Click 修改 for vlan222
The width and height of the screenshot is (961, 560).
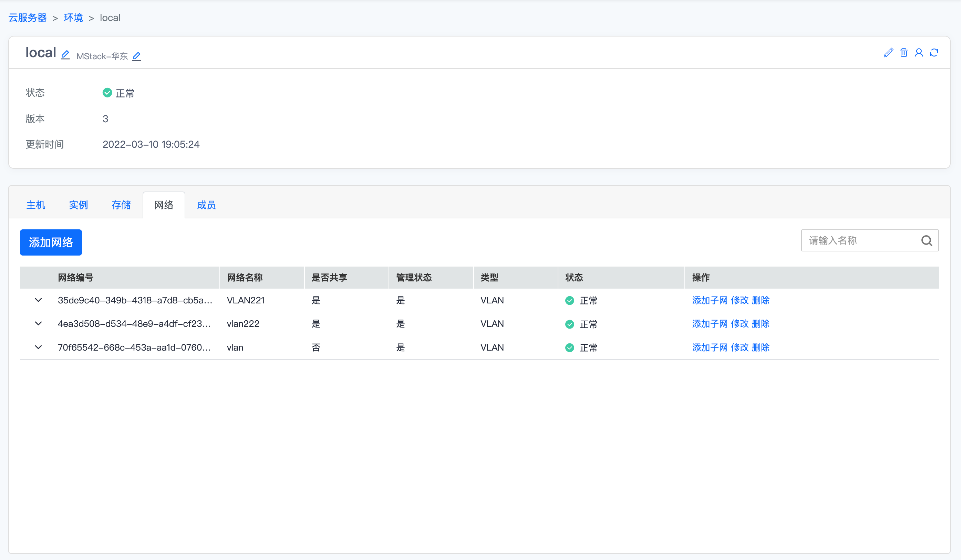click(740, 324)
